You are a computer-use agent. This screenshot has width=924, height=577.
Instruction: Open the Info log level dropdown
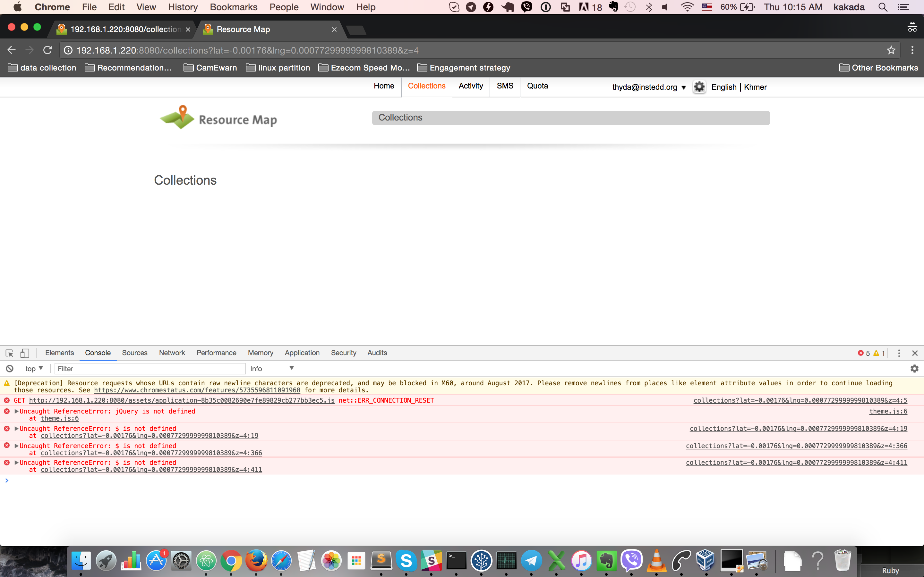coord(272,368)
